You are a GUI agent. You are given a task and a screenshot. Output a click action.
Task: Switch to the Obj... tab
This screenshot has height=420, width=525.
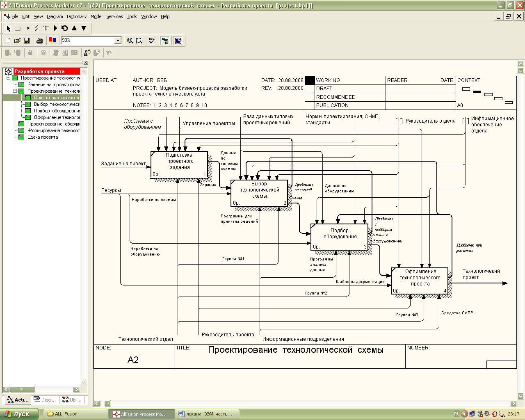point(71,399)
